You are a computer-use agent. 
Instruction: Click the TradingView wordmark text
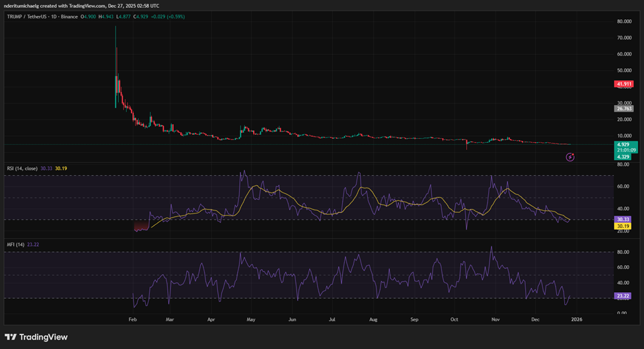[43, 337]
